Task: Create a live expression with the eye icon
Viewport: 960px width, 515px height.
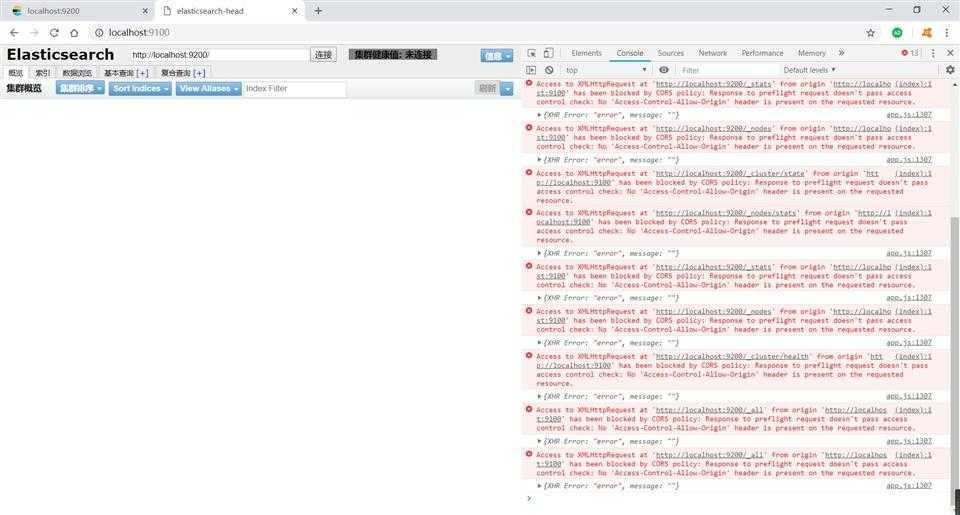Action: pyautogui.click(x=664, y=70)
